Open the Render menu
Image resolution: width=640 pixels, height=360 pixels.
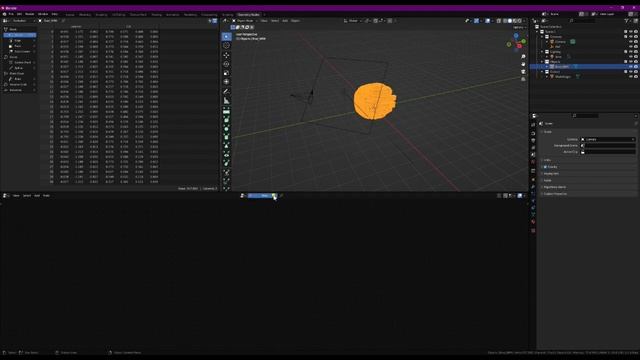(x=30, y=14)
